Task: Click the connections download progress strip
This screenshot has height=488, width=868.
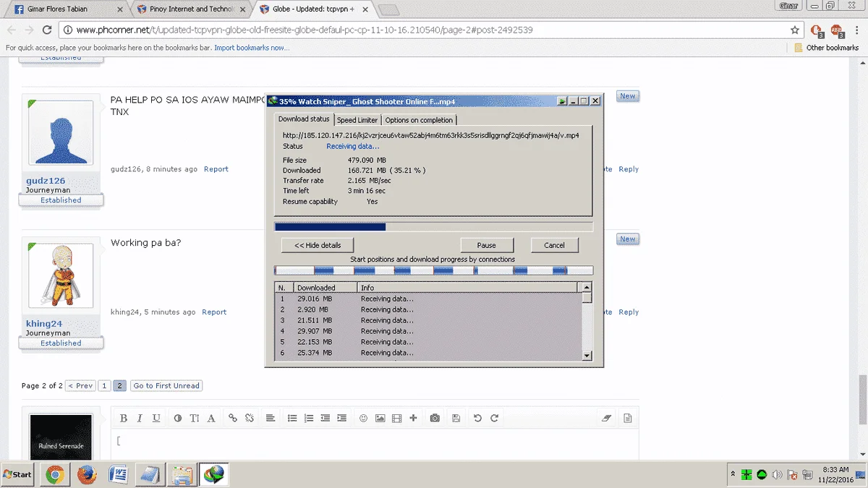Action: coord(433,270)
